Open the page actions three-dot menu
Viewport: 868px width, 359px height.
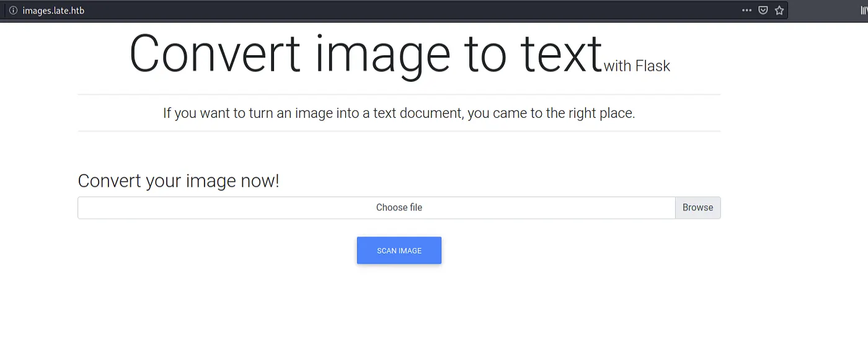click(x=746, y=11)
